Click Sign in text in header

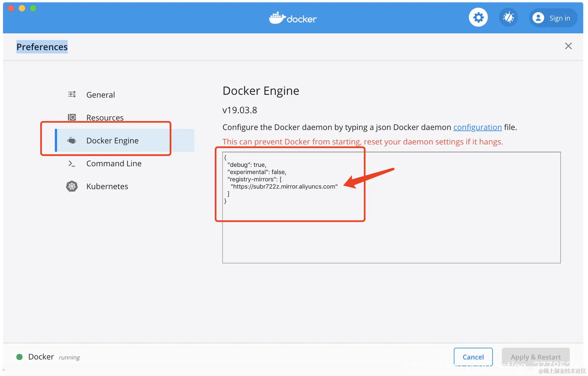pos(560,18)
